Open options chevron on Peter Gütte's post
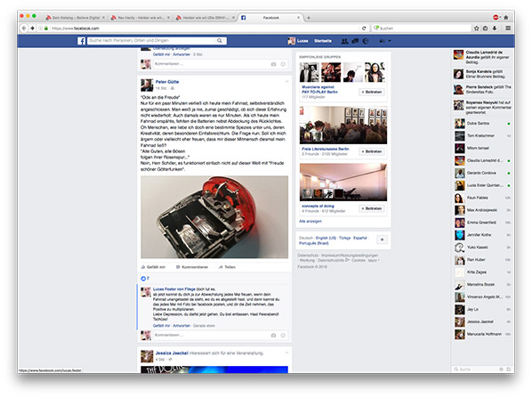This screenshot has width=532, height=398. click(286, 82)
